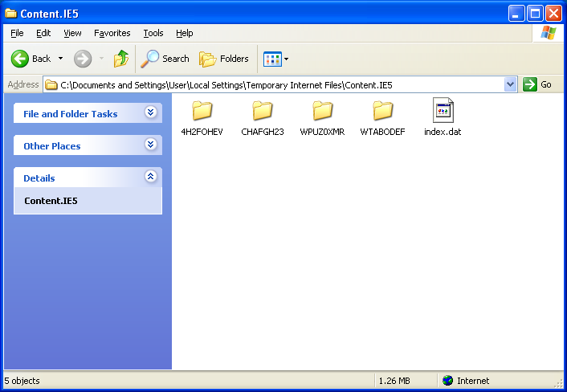Viewport: 567px width, 392px height.
Task: Select the 4H2FOHEV folder
Action: (x=202, y=111)
